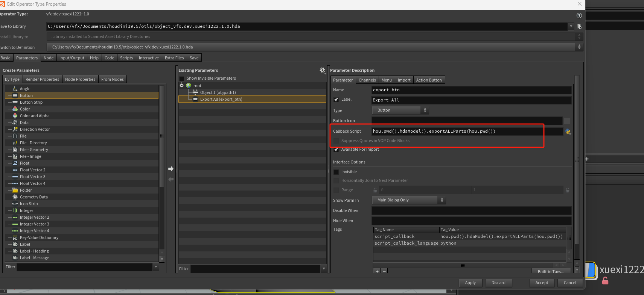This screenshot has height=295, width=644.
Task: Click the help question mark icon
Action: 579,15
